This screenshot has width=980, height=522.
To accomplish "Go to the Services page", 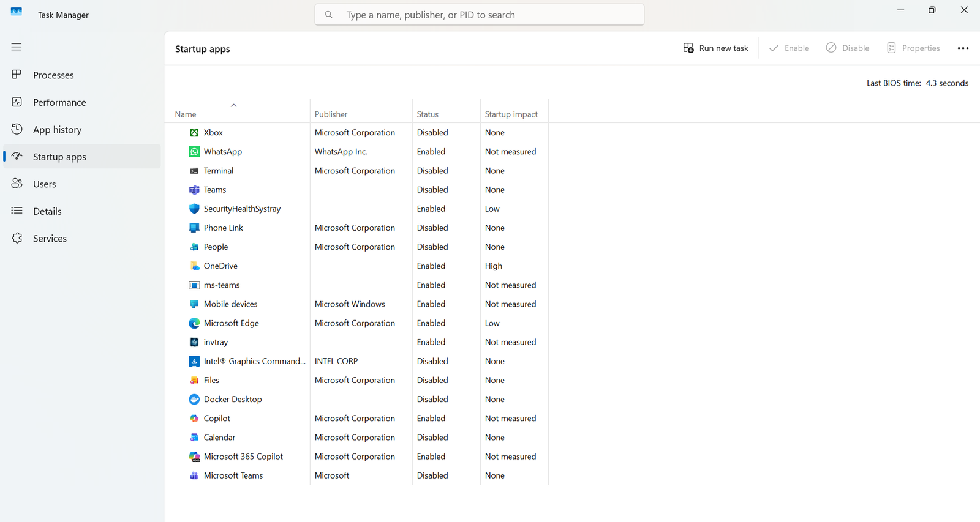I will pyautogui.click(x=50, y=239).
